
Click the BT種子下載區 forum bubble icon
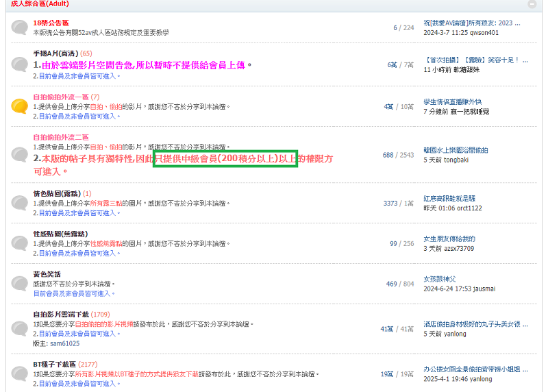(x=19, y=373)
